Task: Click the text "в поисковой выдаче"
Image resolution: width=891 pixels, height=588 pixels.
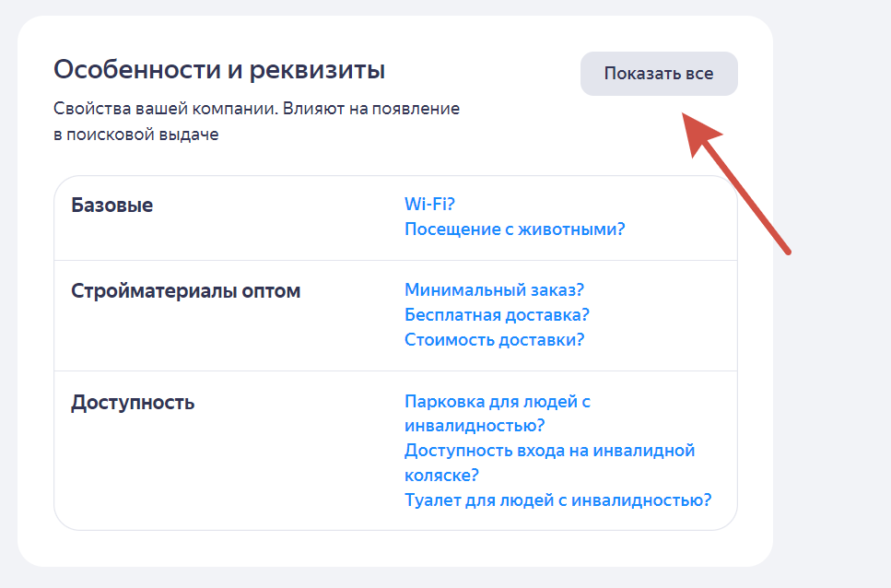Action: click(x=135, y=135)
